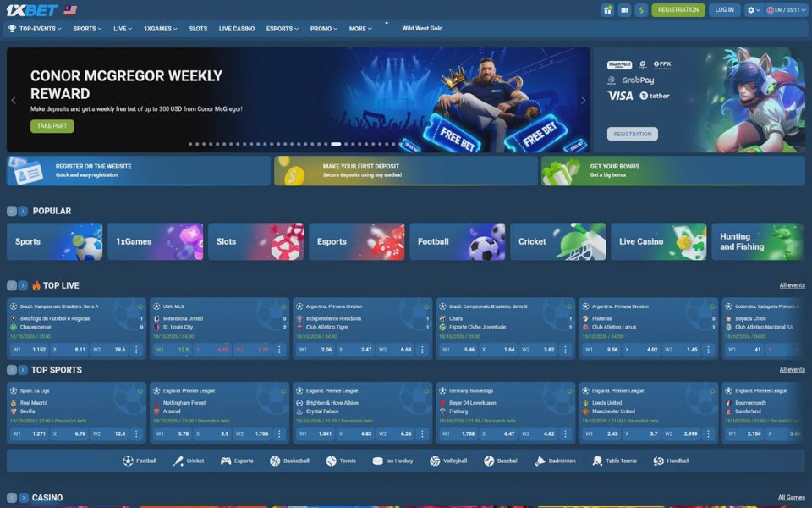Click Take Part on McGregor banner

[x=52, y=126]
